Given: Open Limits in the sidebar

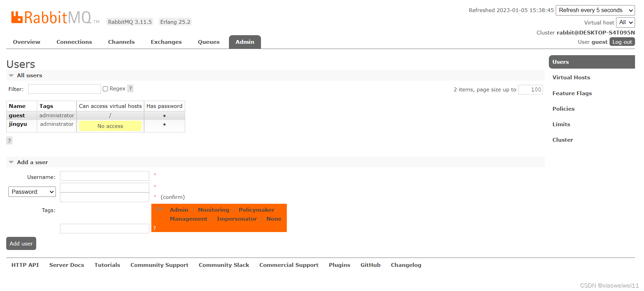Looking at the screenshot, I should coord(561,124).
